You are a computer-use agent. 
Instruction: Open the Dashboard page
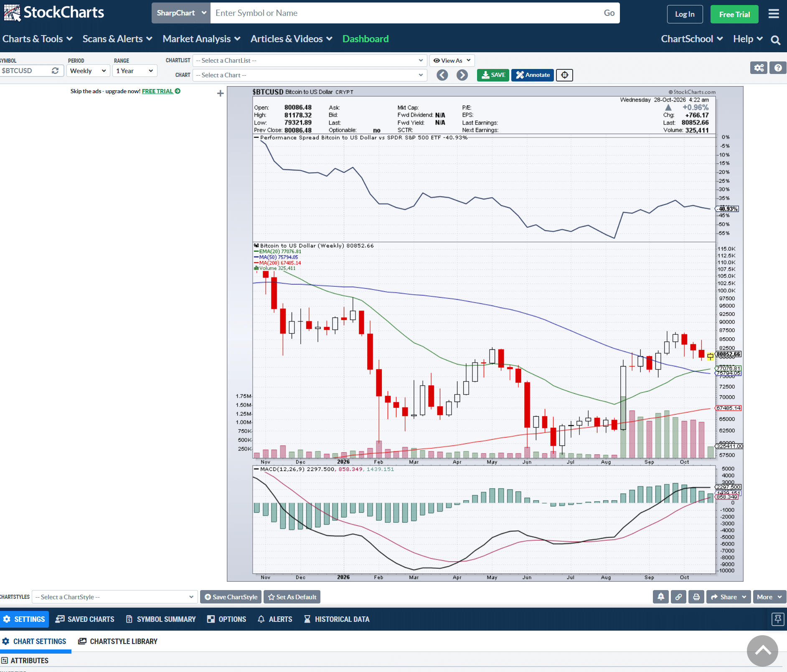pyautogui.click(x=366, y=39)
